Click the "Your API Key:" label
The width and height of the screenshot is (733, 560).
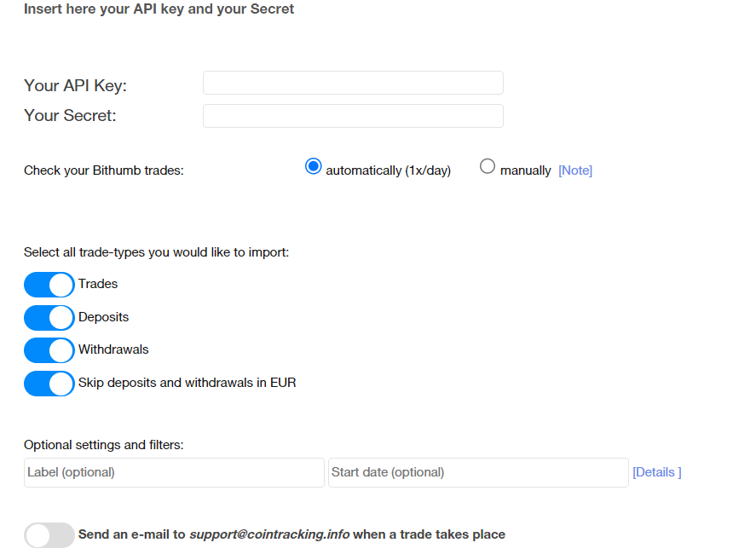(75, 85)
